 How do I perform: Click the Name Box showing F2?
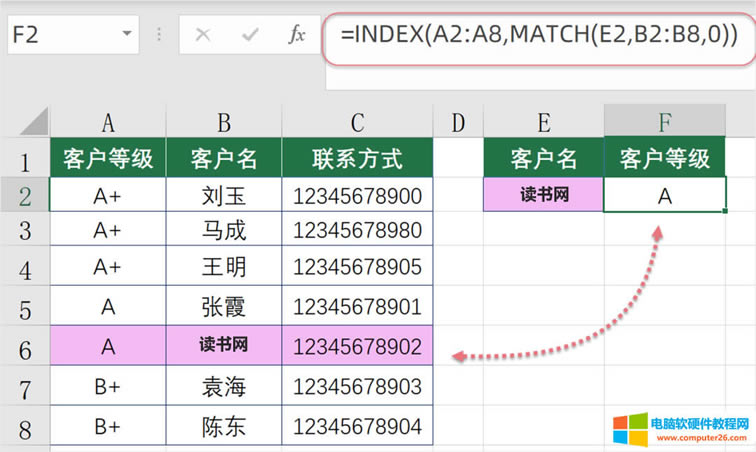pos(60,35)
